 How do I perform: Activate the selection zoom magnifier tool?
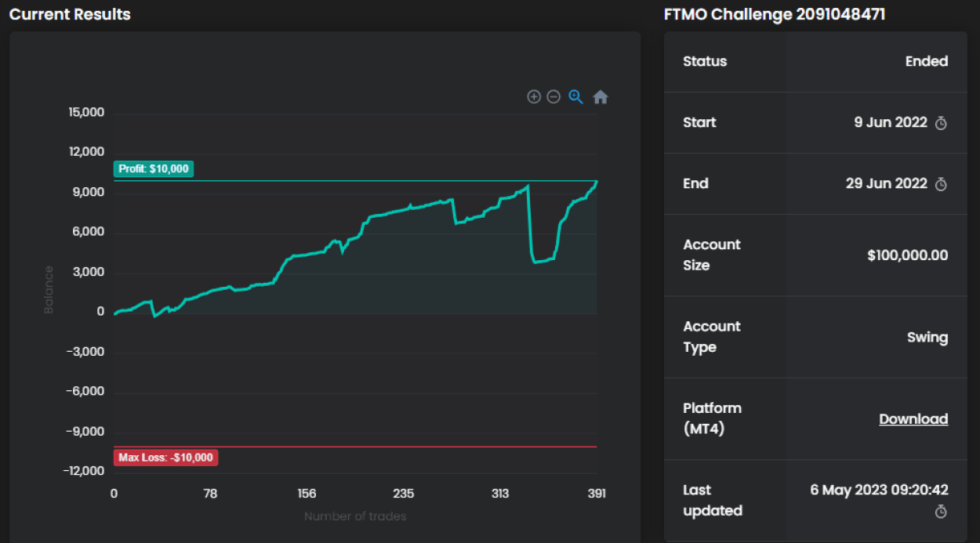click(x=575, y=97)
